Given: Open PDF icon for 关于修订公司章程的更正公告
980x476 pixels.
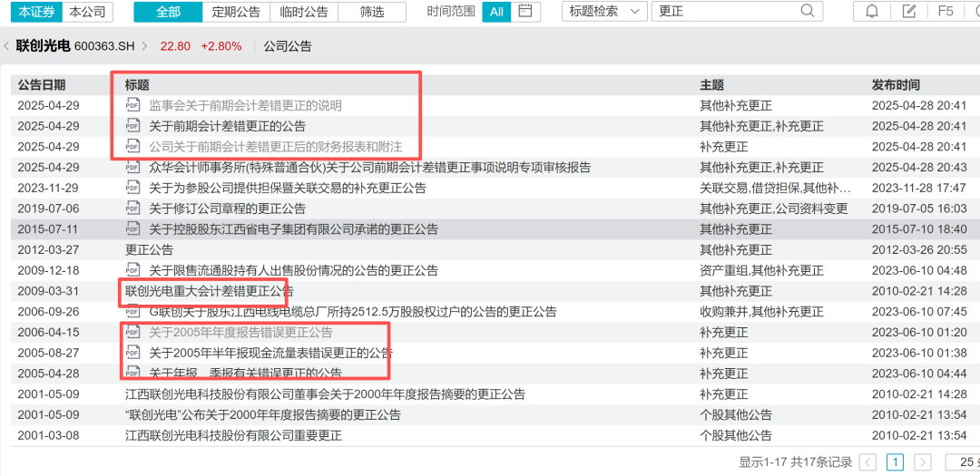Looking at the screenshot, I should (132, 209).
